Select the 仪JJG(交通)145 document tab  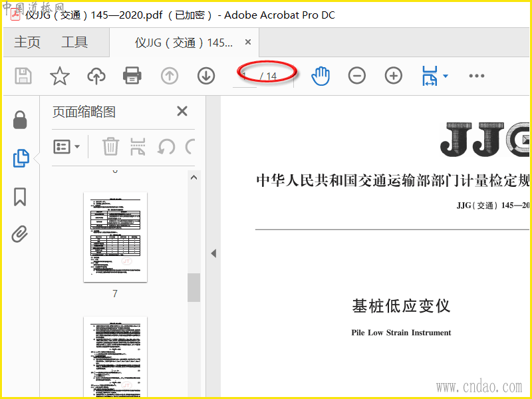184,43
